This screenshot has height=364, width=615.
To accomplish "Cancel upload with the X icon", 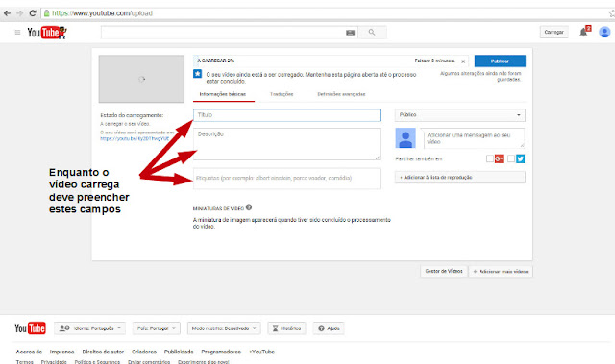I will coord(463,61).
